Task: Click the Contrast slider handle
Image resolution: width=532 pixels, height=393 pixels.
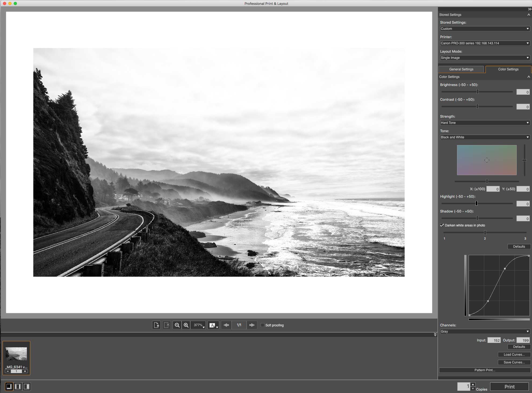Action: click(477, 106)
